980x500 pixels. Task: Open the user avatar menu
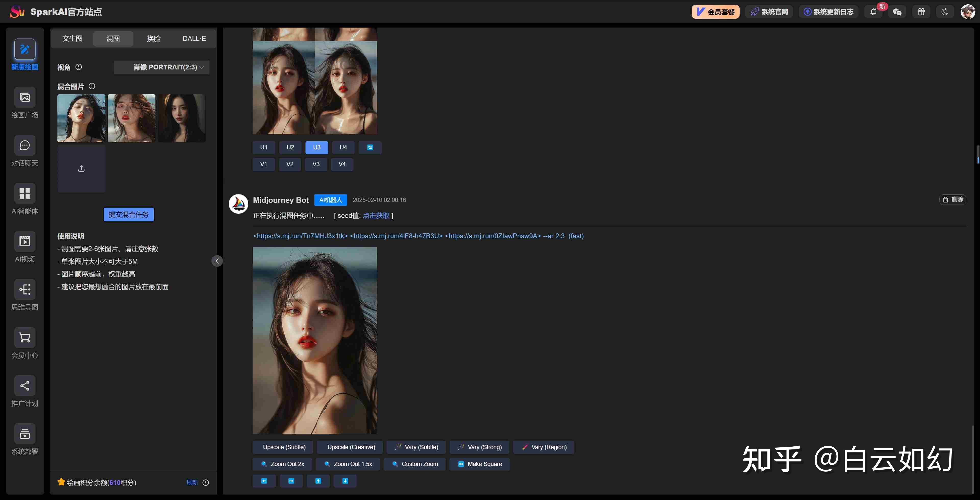967,12
